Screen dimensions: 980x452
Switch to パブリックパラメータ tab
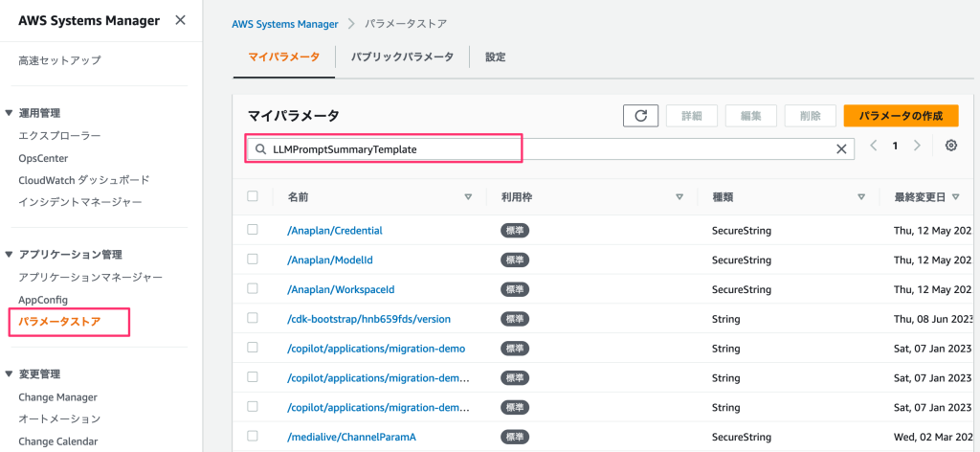[402, 56]
